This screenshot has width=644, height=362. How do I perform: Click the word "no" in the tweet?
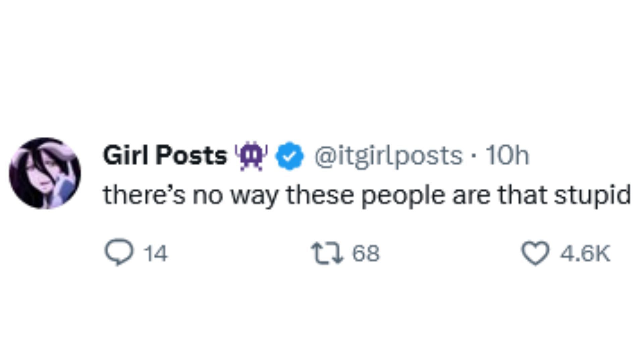tap(208, 195)
